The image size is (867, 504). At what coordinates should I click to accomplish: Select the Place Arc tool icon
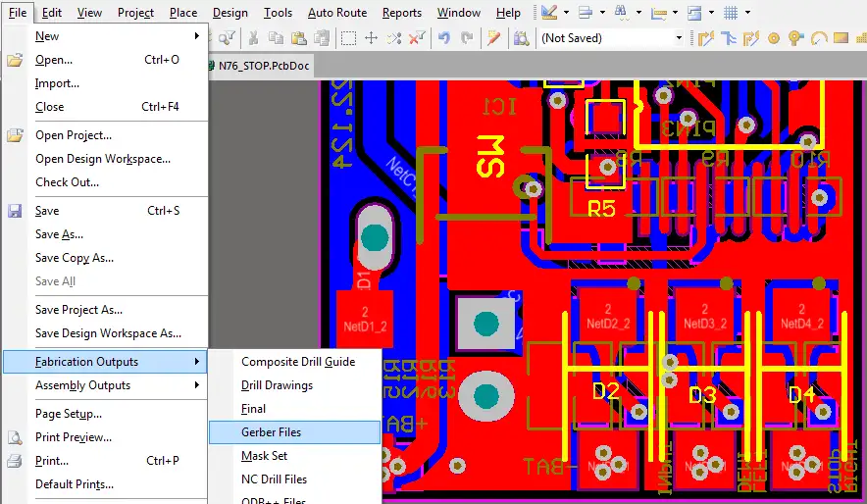point(819,38)
